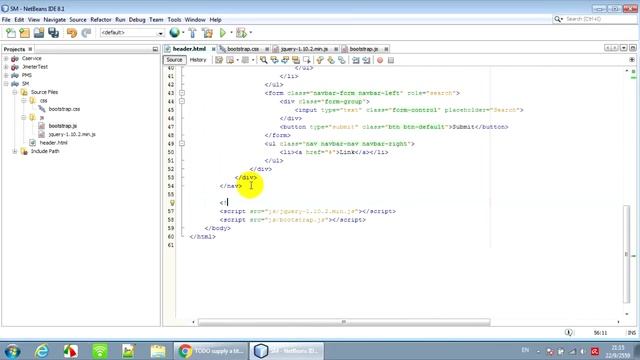Screen dimensions: 640x360
Task: Open the Navigate menu
Action: [x=55, y=20]
